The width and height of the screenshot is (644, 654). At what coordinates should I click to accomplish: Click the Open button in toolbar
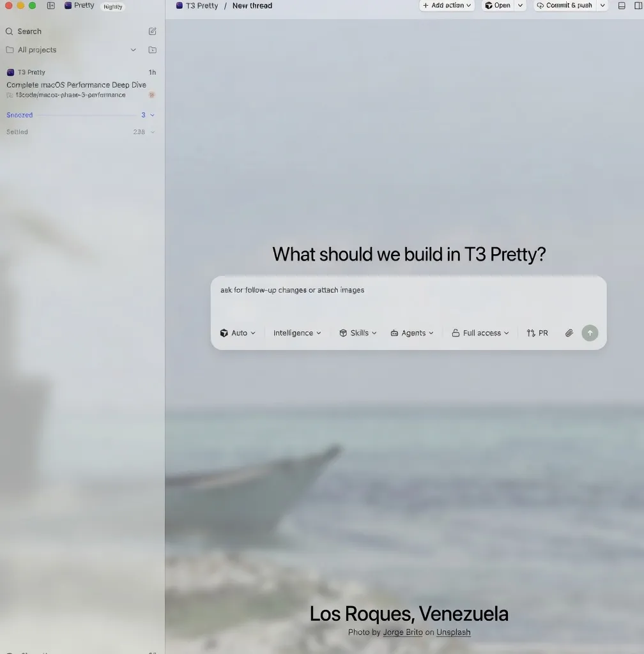click(498, 5)
